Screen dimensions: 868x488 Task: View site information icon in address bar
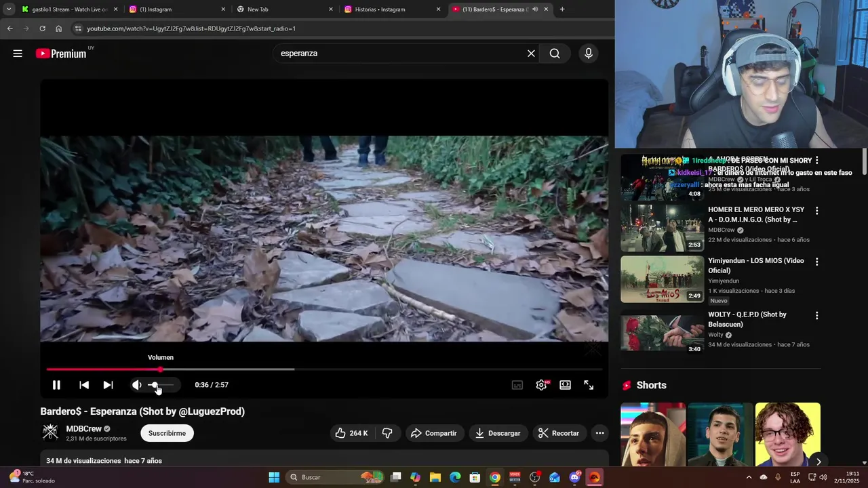pyautogui.click(x=78, y=28)
